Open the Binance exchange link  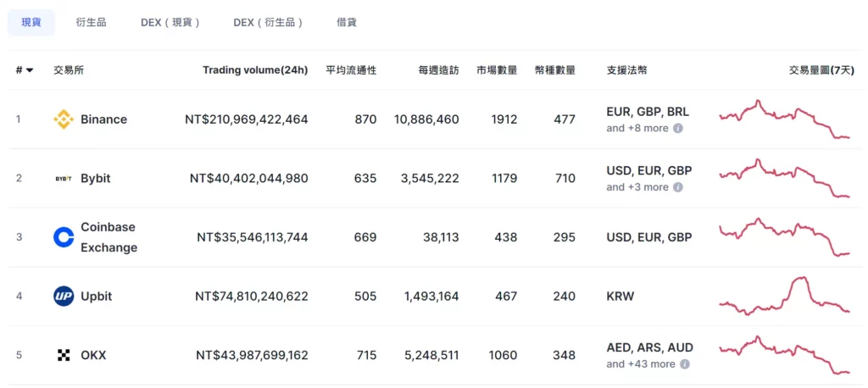103,119
